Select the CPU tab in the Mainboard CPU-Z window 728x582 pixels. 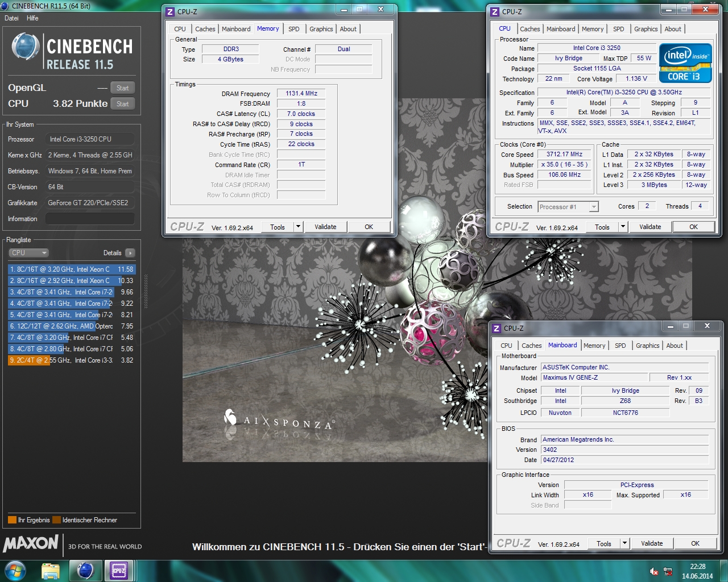pyautogui.click(x=506, y=346)
